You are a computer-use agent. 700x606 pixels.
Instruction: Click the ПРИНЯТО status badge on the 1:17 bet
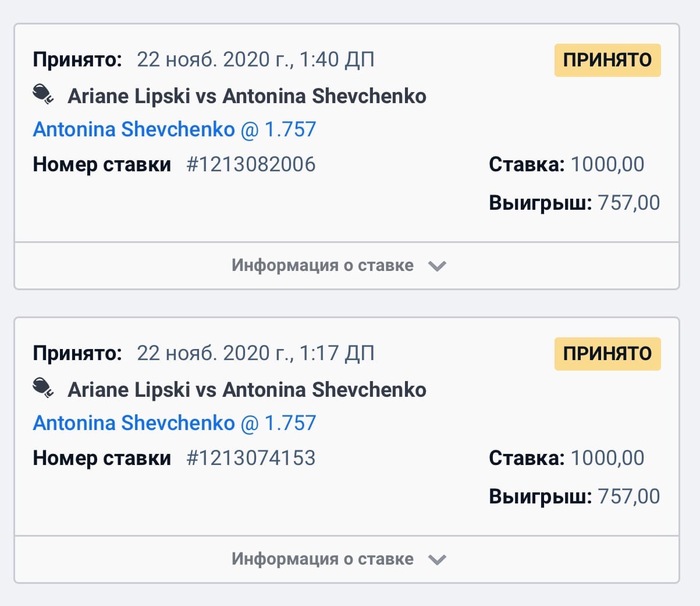[608, 354]
